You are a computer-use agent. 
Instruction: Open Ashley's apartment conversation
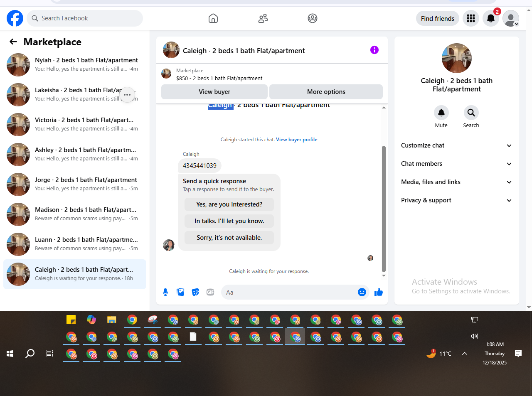tap(75, 155)
